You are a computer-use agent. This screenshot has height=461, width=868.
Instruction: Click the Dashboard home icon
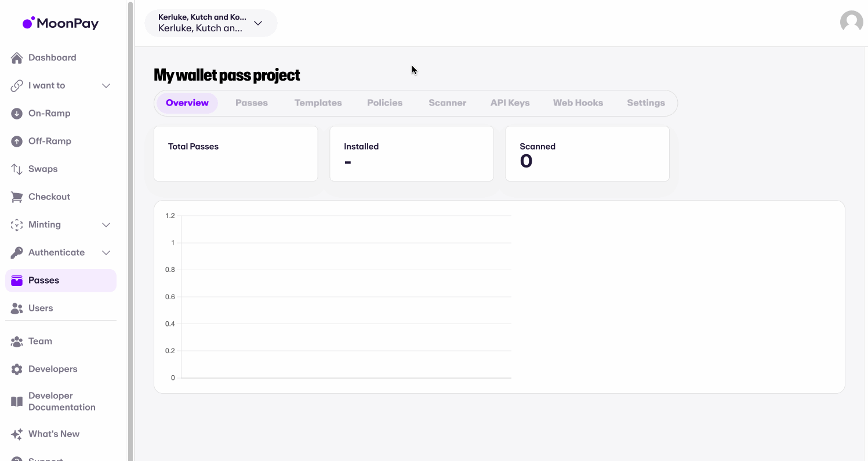(17, 58)
